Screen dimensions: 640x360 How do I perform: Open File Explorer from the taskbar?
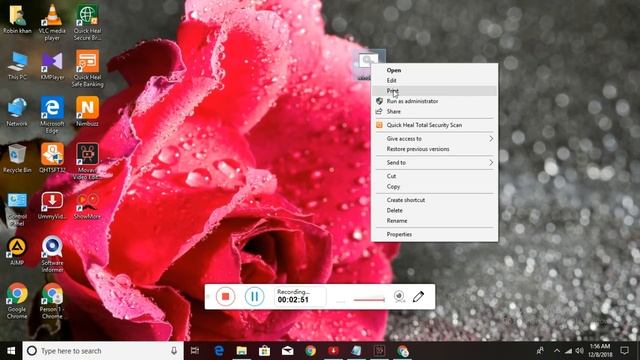[x=242, y=351]
